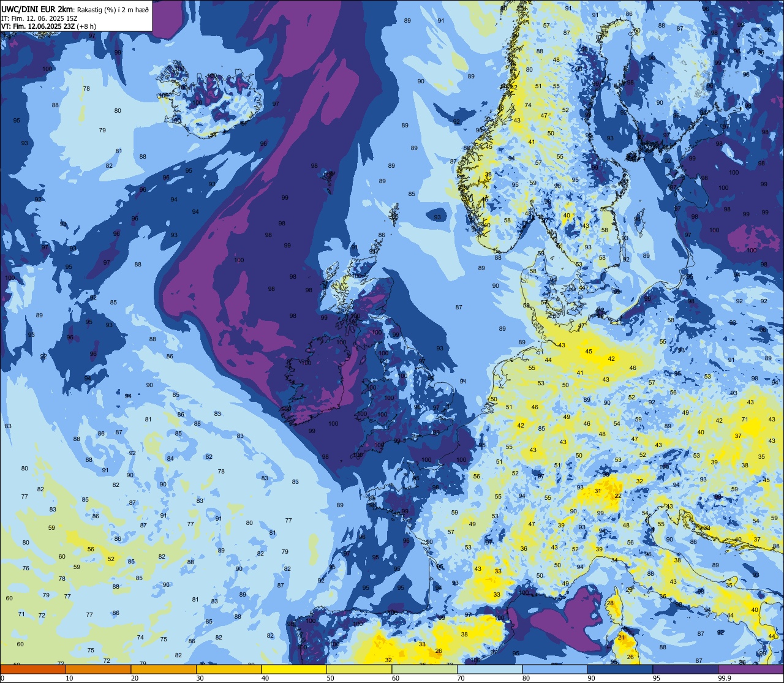This screenshot has height=683, width=784.
Task: Pick the 50–60 yellow-green legend swatch
Action: click(359, 670)
